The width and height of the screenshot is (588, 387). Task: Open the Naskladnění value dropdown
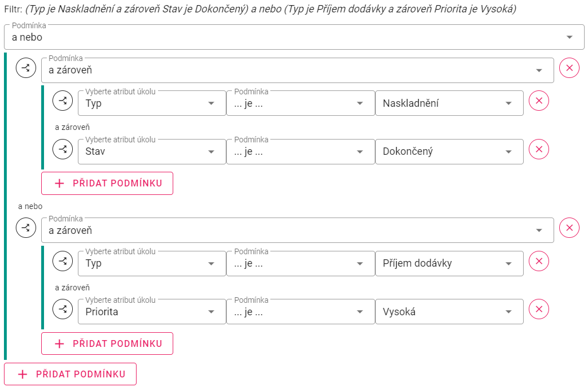pos(449,103)
